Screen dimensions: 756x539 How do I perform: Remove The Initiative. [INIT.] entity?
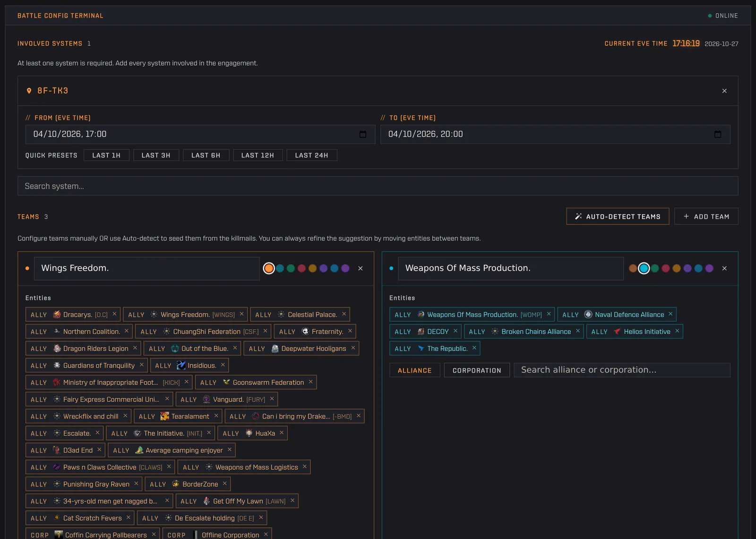tap(209, 433)
